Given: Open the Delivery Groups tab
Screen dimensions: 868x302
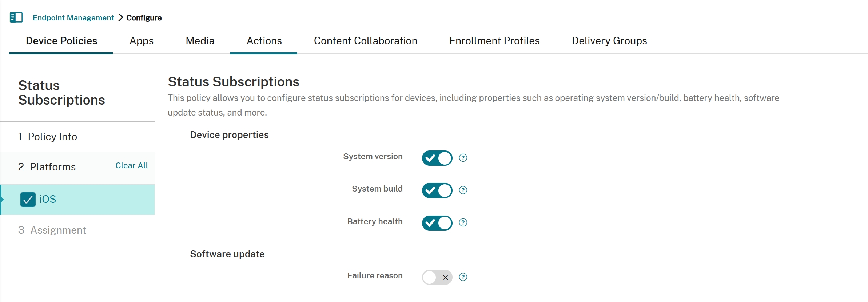Looking at the screenshot, I should point(609,41).
